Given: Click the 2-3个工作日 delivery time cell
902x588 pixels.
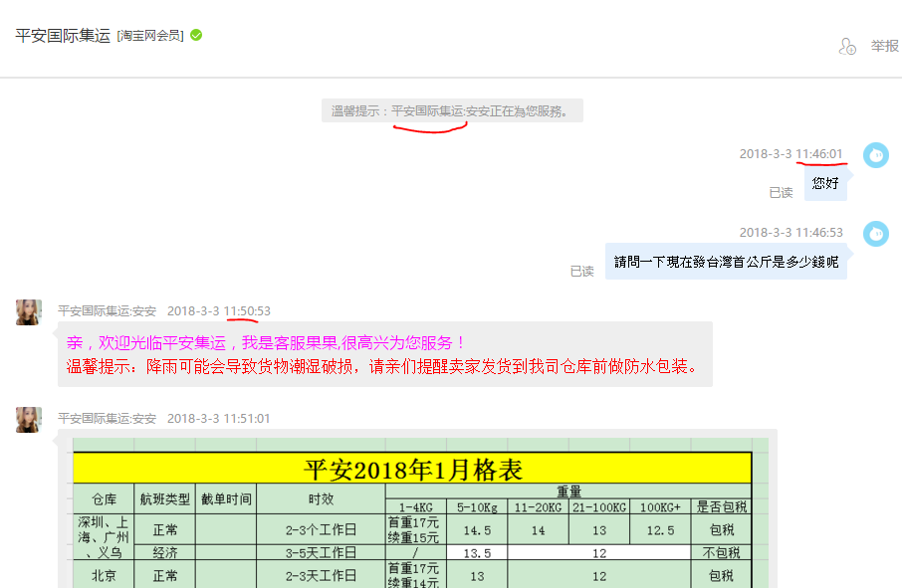Looking at the screenshot, I should pos(321,529).
